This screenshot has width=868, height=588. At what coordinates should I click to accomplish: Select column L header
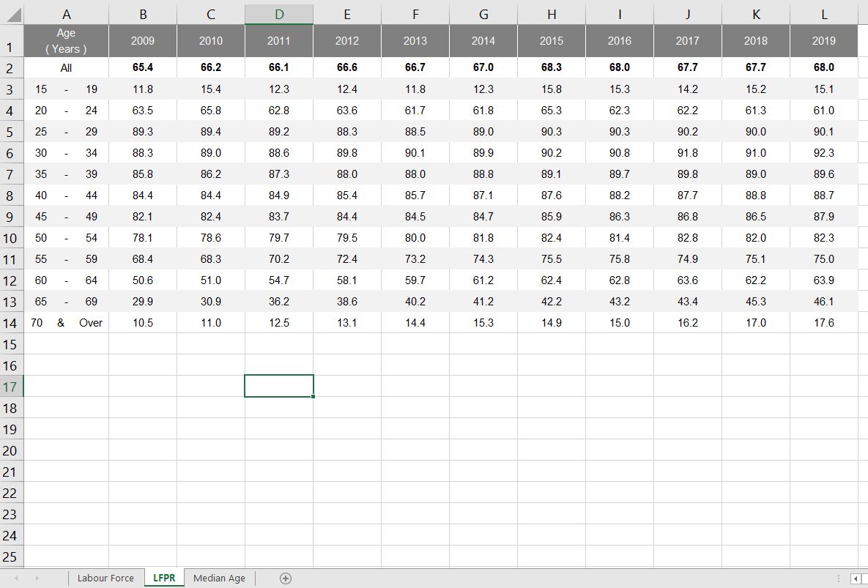click(x=823, y=14)
